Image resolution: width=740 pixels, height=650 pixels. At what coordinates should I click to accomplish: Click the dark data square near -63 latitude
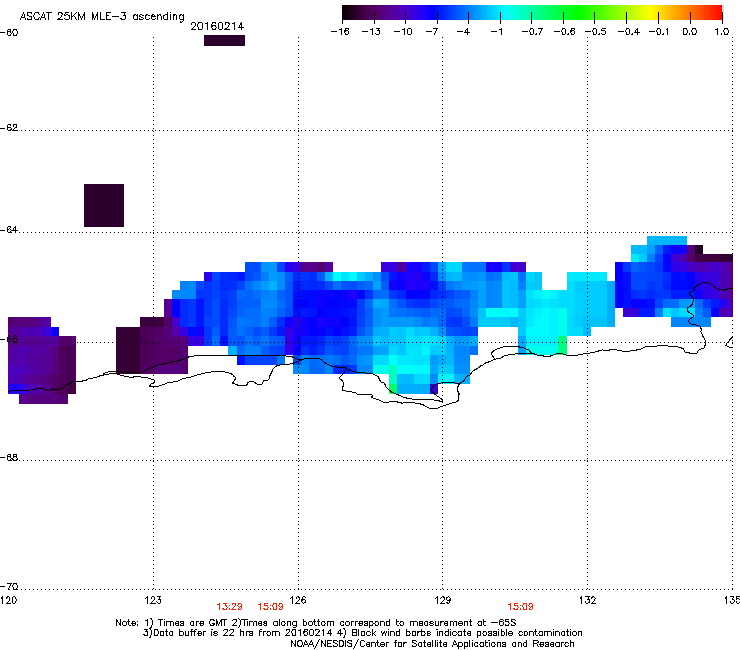click(x=104, y=205)
